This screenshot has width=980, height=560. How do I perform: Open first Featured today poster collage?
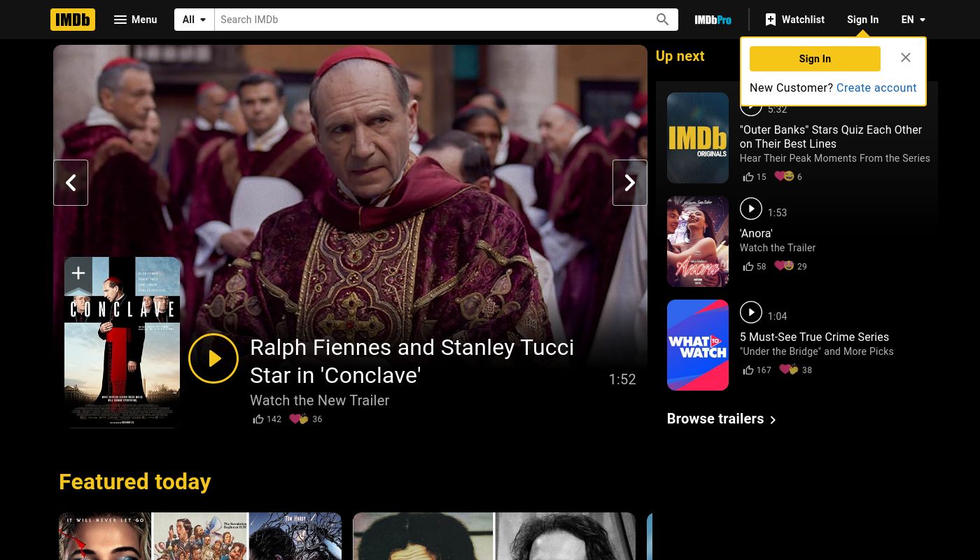200,536
